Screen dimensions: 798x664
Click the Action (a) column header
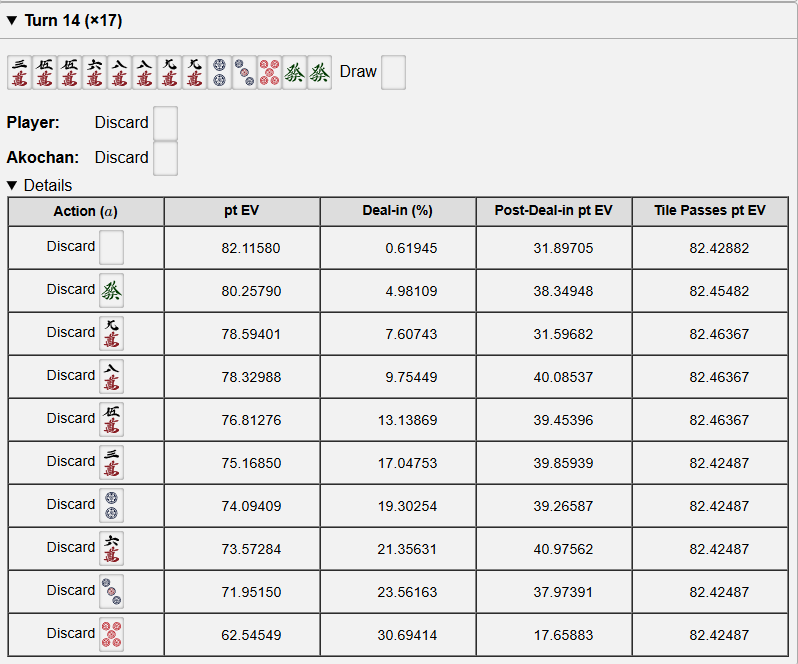(x=86, y=211)
